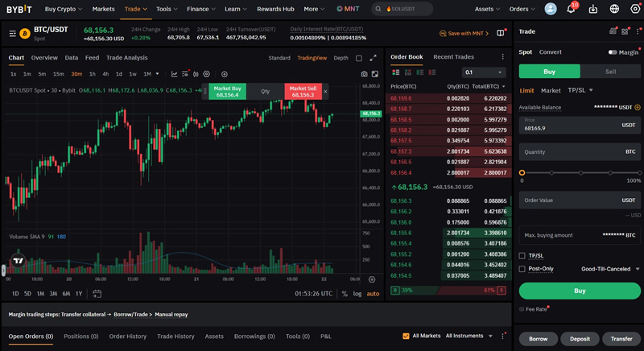644x351 pixels.
Task: Enable the Post-Only checkbox
Action: (x=522, y=269)
